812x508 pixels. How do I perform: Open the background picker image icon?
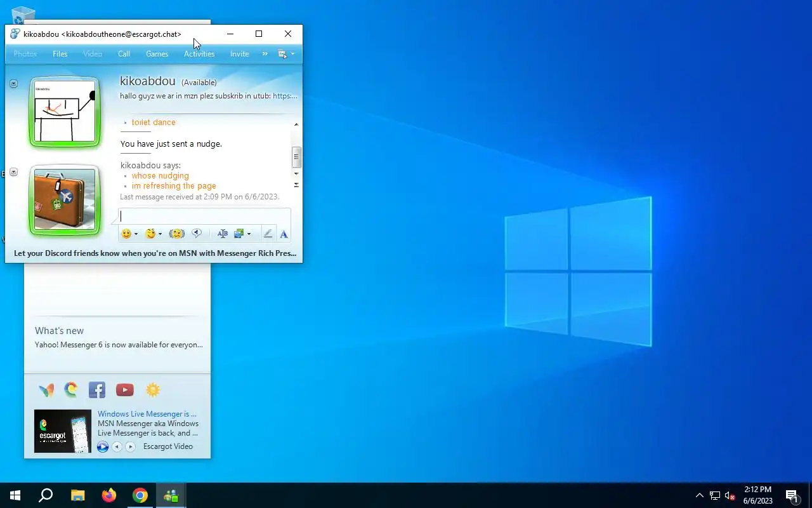click(239, 234)
